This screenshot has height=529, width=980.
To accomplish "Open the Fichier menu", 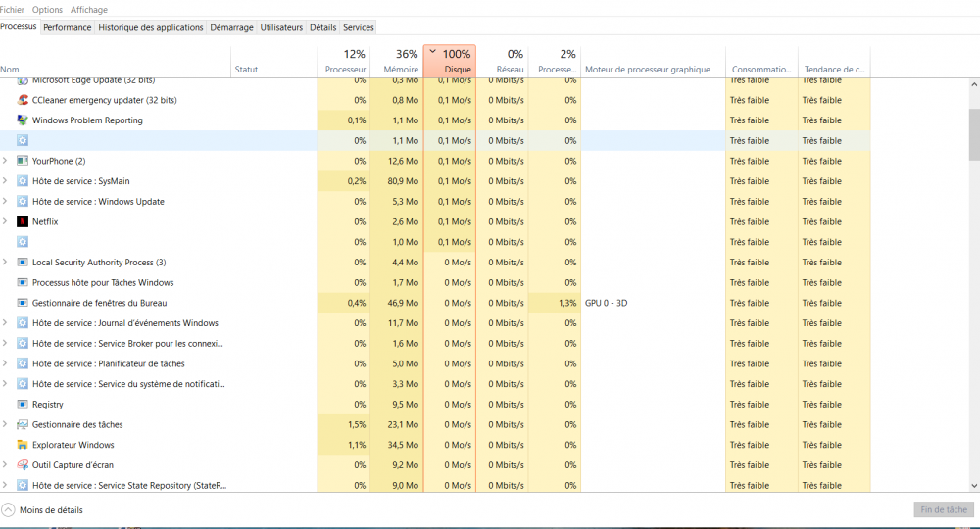I will click(13, 10).
